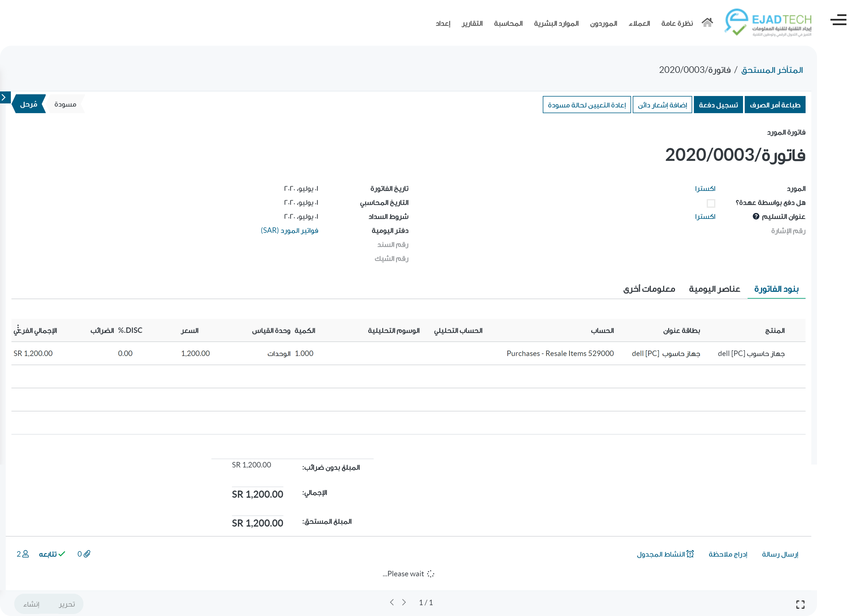Click the register payment button

tap(718, 105)
